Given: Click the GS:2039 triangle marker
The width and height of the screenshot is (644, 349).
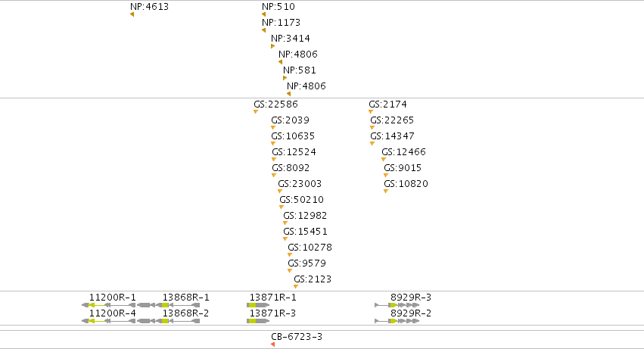Looking at the screenshot, I should pyautogui.click(x=273, y=128).
